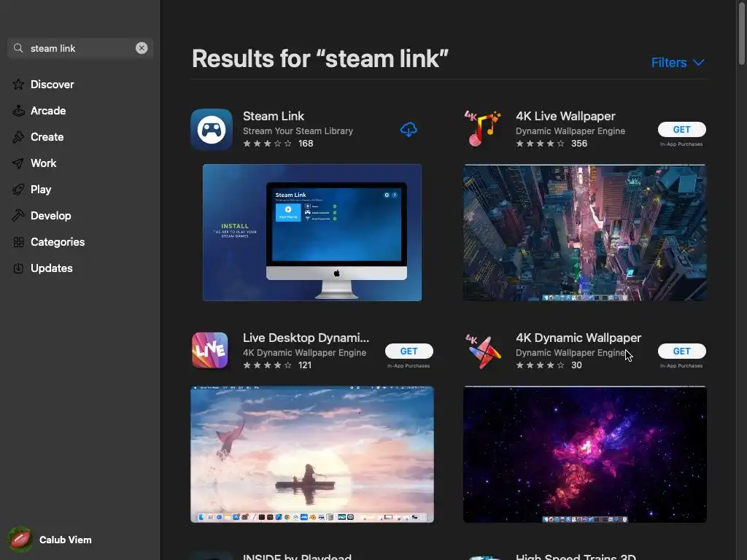
Task: Get the Live Desktop Dynamic app
Action: (409, 351)
